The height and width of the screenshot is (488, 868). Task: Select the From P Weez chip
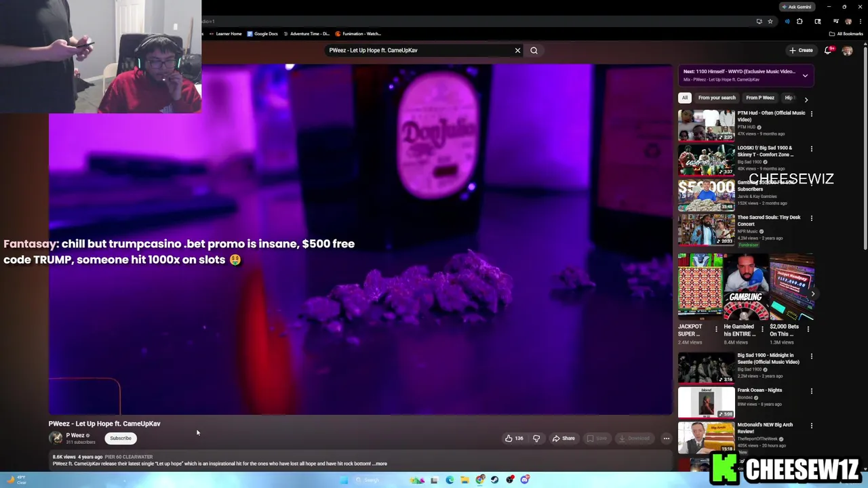point(760,98)
